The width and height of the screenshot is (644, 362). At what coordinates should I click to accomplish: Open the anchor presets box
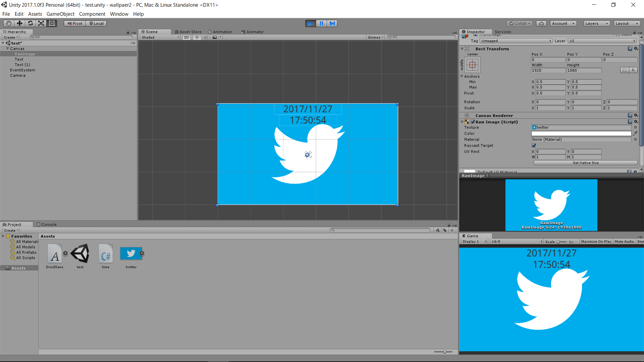click(472, 65)
